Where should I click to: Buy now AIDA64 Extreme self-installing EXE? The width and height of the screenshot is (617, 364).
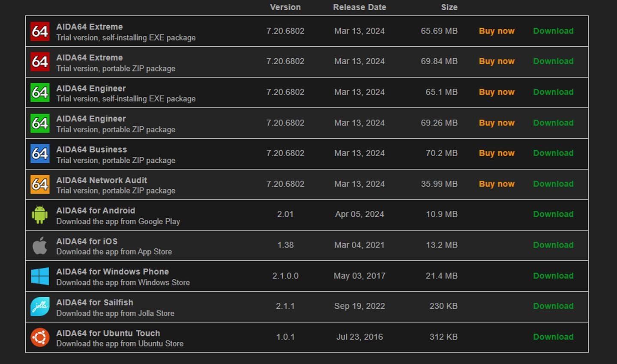pyautogui.click(x=497, y=31)
